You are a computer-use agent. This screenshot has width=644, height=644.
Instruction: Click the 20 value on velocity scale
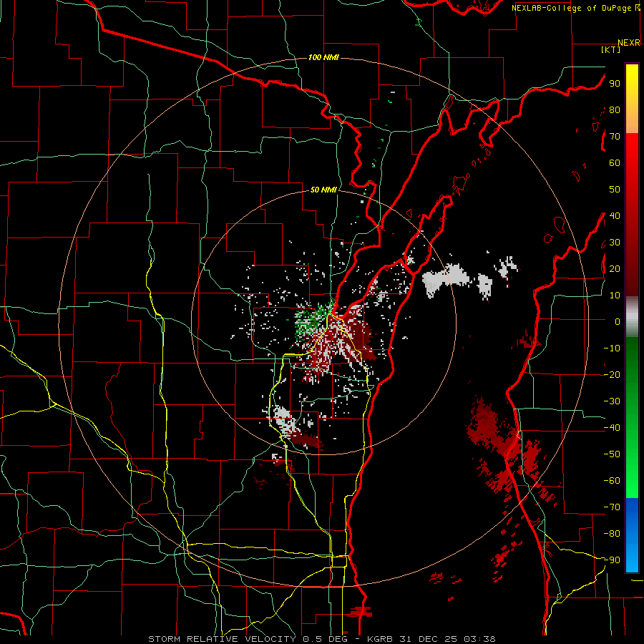[x=615, y=269]
